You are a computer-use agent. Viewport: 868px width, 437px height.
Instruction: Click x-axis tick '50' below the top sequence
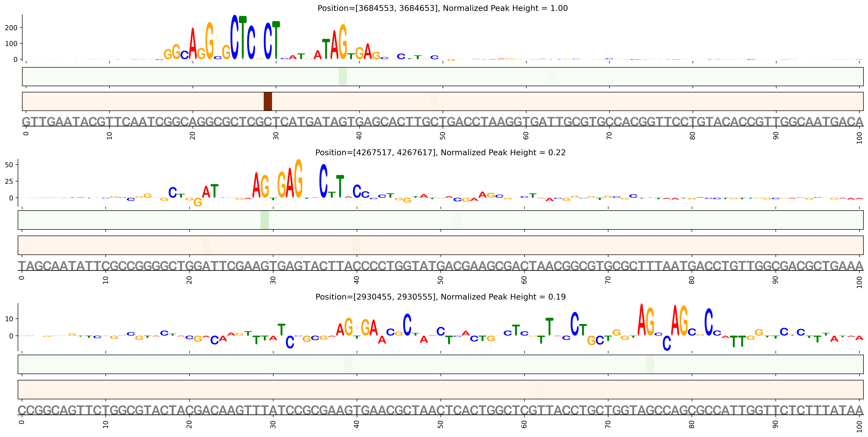pos(443,136)
